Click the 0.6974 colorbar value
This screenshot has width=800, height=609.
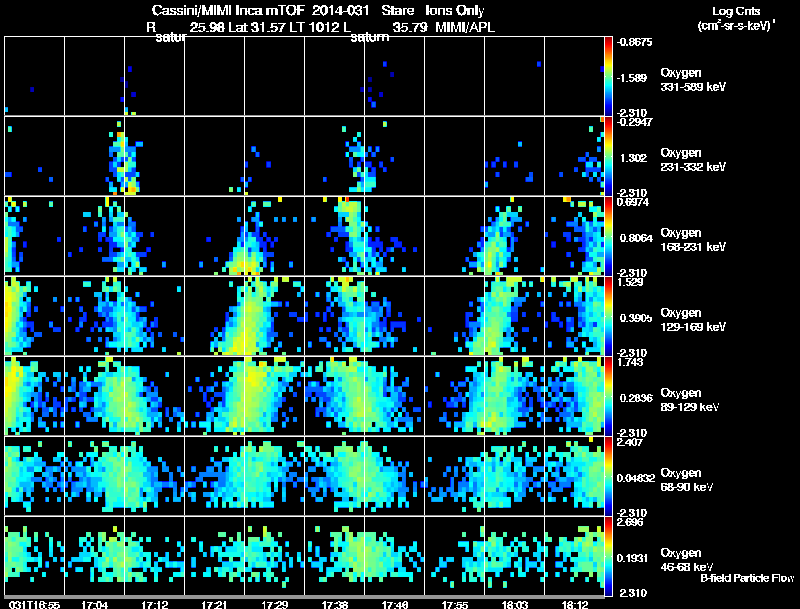(632, 202)
